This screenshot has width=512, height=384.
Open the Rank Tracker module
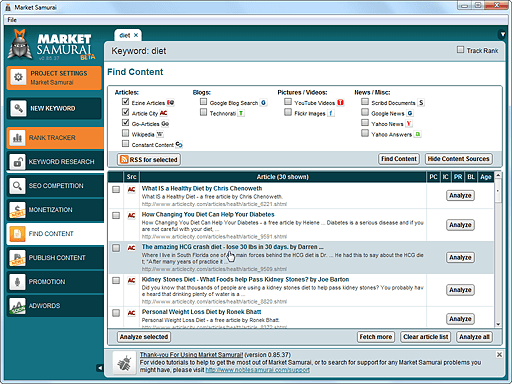tap(55, 138)
